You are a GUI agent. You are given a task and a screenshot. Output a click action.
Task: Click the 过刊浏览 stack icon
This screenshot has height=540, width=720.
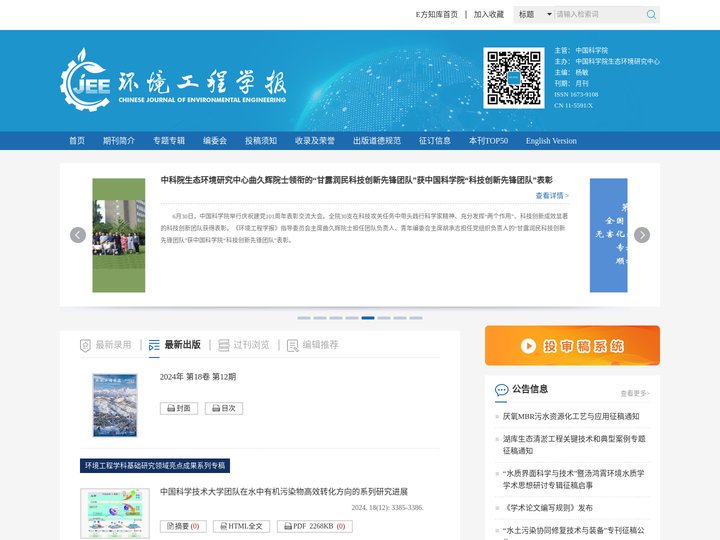point(224,345)
